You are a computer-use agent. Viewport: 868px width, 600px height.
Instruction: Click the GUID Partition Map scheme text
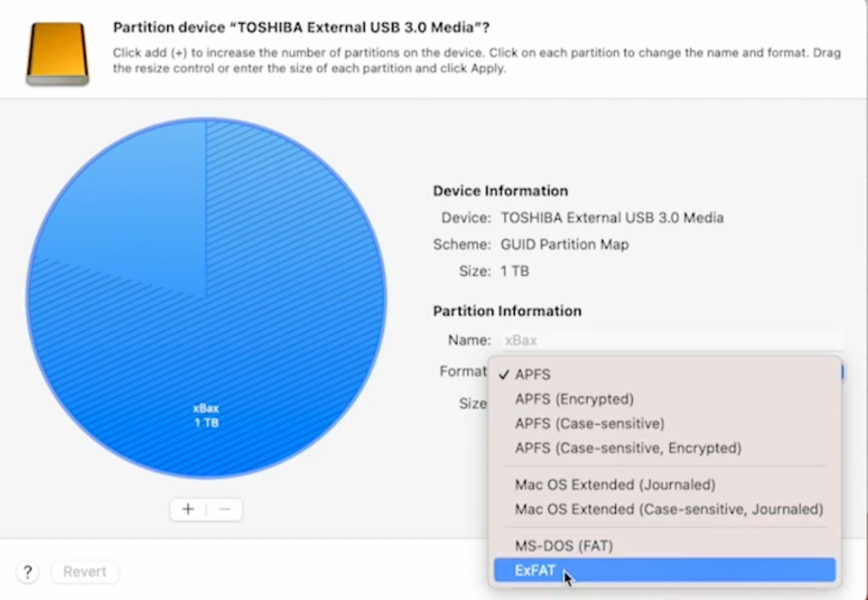coord(564,245)
